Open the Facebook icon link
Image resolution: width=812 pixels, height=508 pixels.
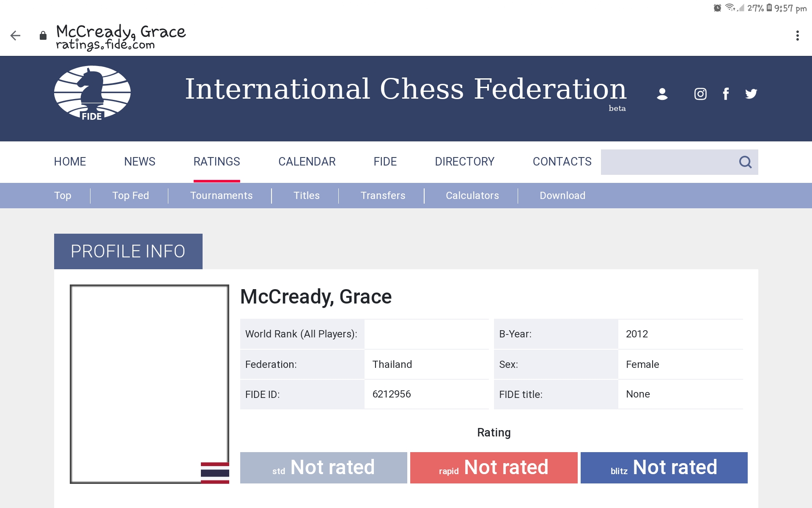726,94
